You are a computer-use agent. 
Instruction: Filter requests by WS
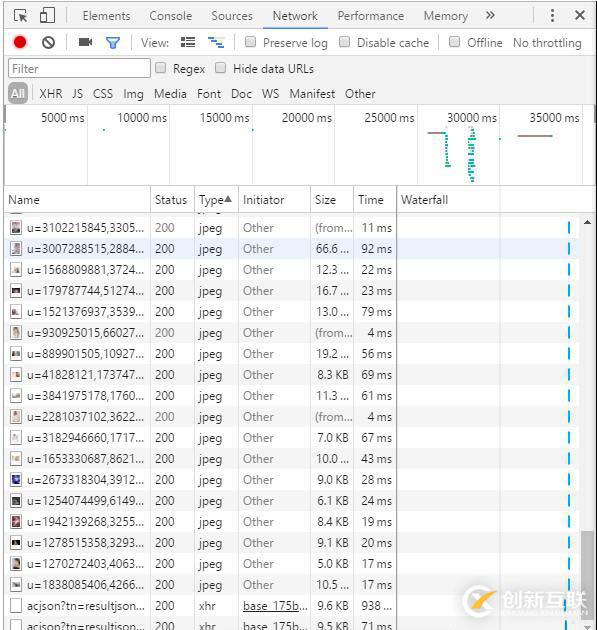coord(270,94)
